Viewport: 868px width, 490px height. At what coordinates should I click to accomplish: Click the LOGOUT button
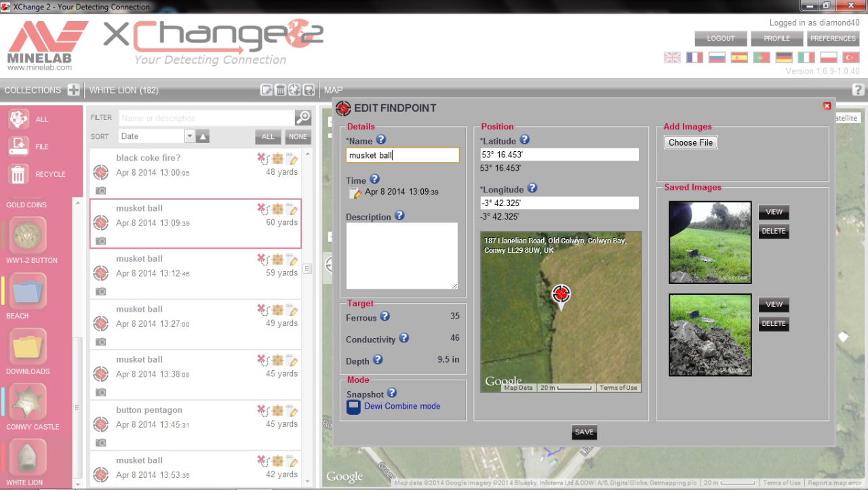(721, 39)
